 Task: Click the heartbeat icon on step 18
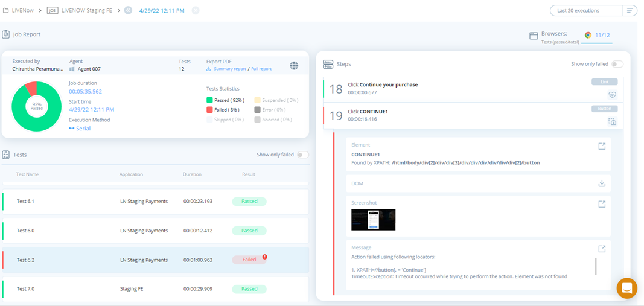click(x=613, y=95)
